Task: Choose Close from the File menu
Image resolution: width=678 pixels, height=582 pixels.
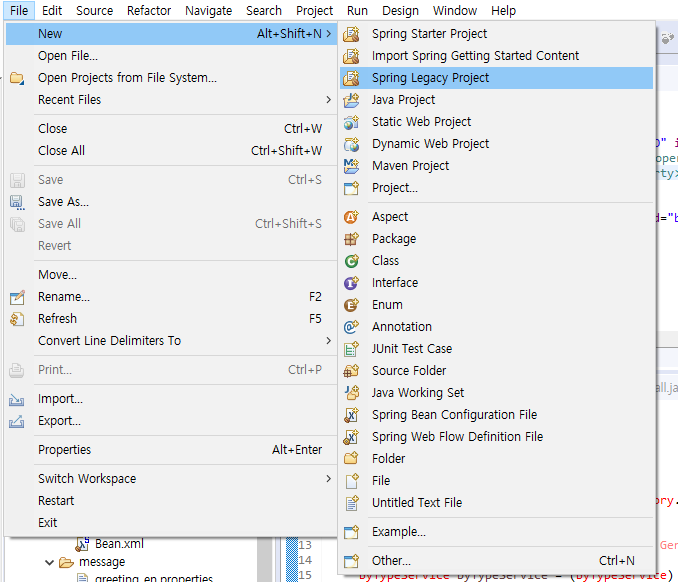Action: click(172, 129)
